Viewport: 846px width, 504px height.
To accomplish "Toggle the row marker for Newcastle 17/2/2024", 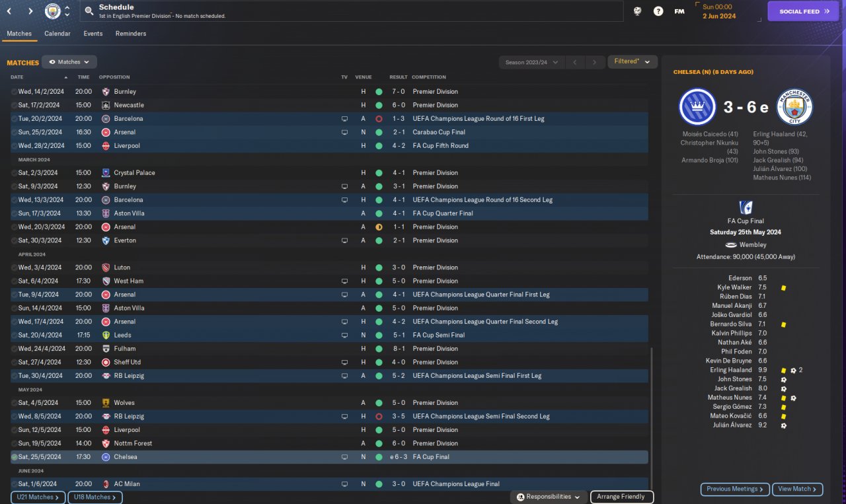I will pos(15,105).
